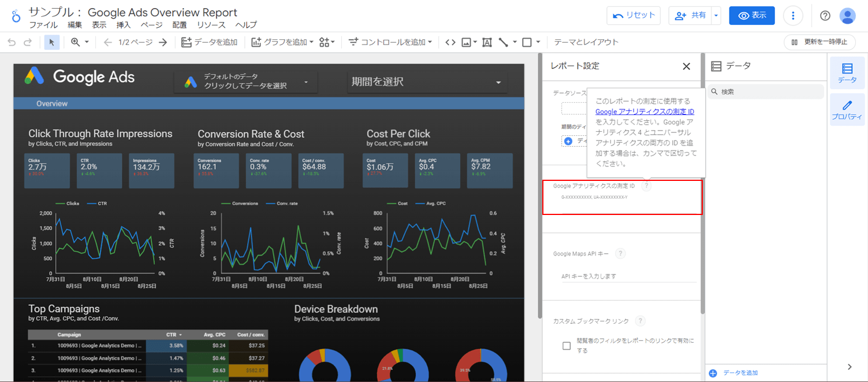Expand the shape type dropdown arrow
868x382 pixels.
(538, 42)
